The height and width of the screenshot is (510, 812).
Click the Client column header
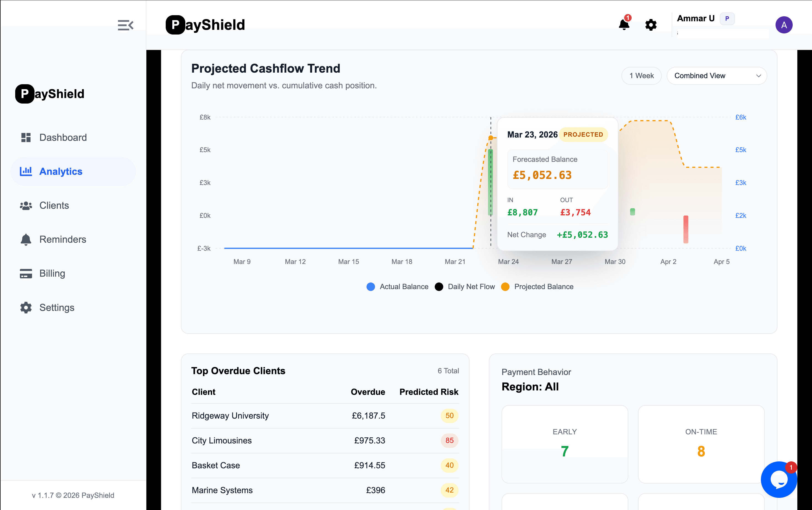tap(203, 392)
